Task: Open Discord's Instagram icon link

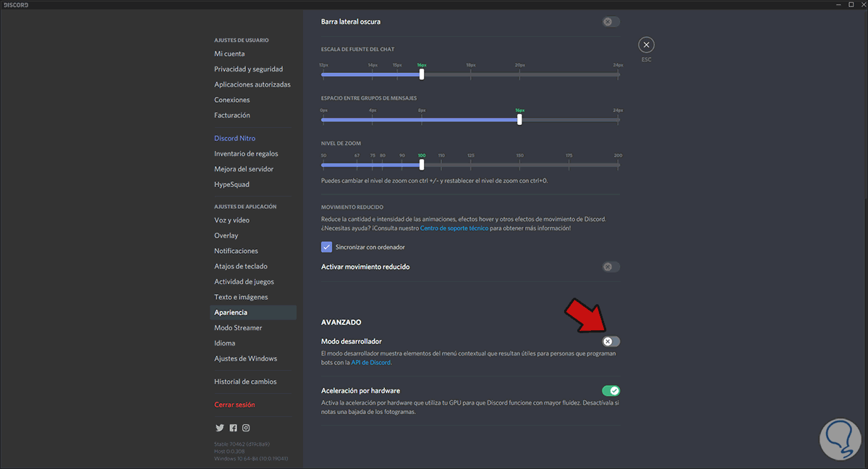Action: (246, 428)
